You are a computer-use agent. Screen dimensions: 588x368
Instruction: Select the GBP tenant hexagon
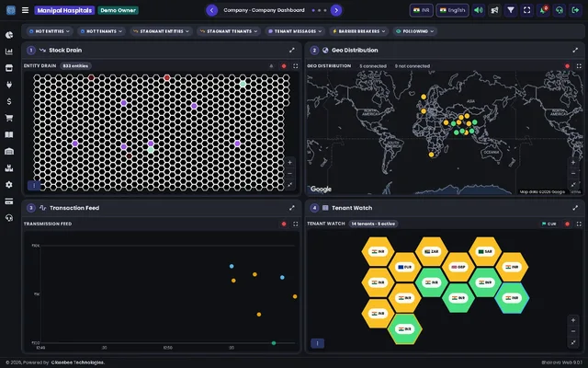[x=458, y=267]
